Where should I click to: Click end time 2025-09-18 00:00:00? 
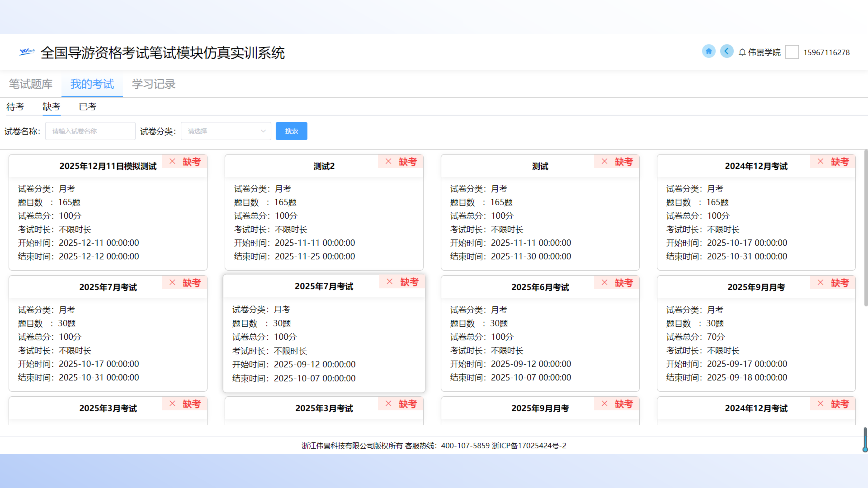(747, 377)
